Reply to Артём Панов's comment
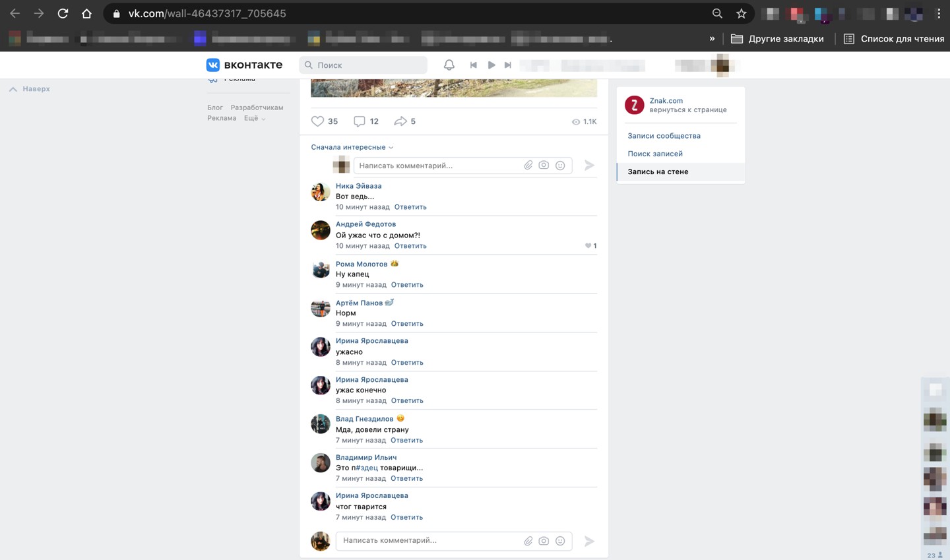The width and height of the screenshot is (950, 560). pyautogui.click(x=407, y=324)
